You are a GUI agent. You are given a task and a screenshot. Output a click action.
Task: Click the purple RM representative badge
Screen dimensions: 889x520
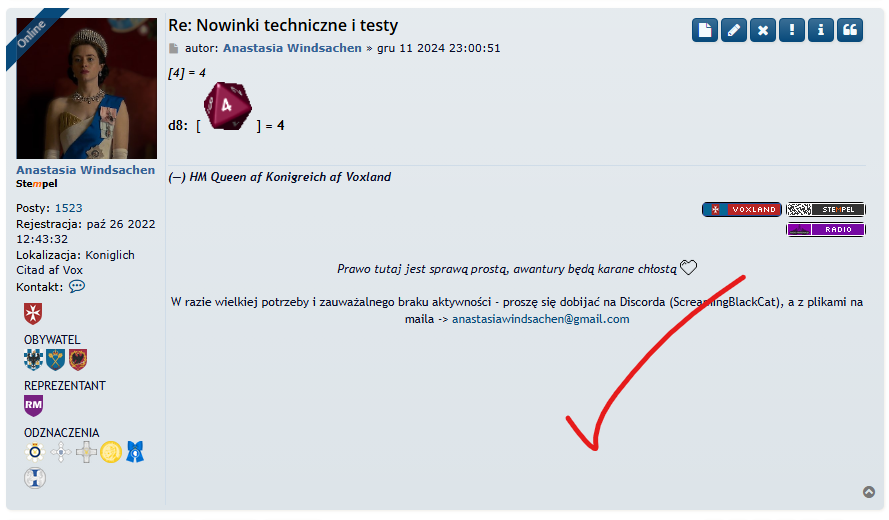click(x=33, y=405)
